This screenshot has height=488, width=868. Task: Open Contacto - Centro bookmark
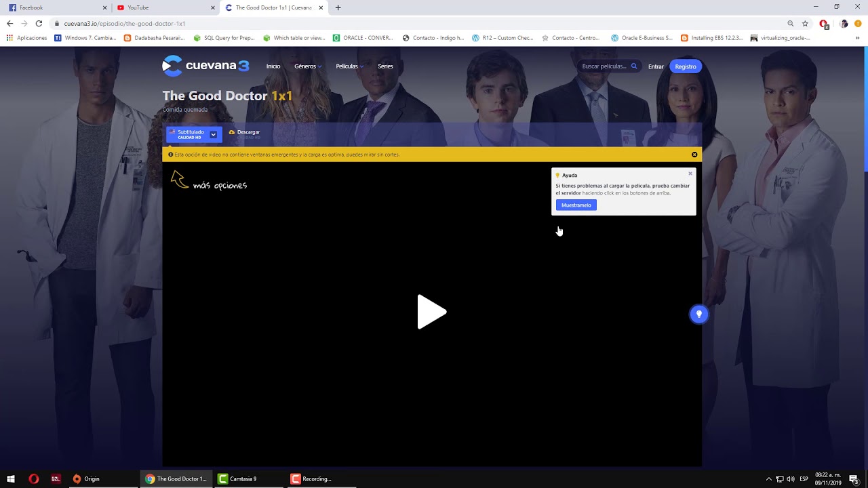[x=571, y=38]
